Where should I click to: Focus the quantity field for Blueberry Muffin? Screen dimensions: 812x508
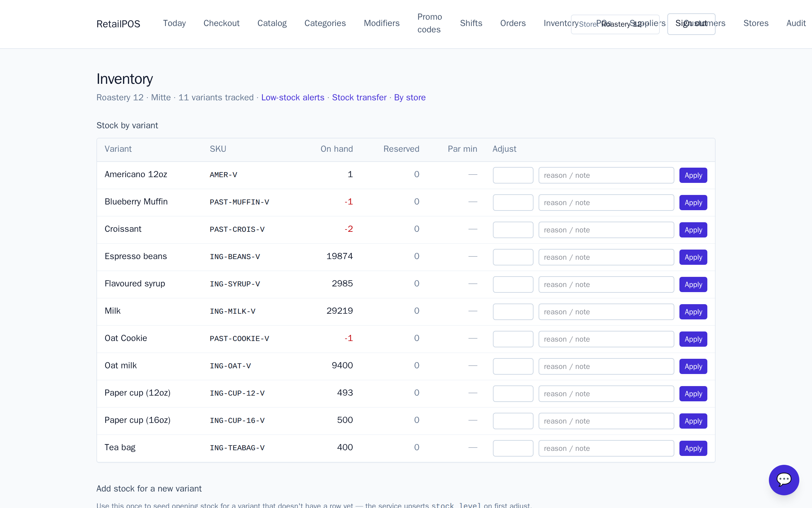pos(513,203)
